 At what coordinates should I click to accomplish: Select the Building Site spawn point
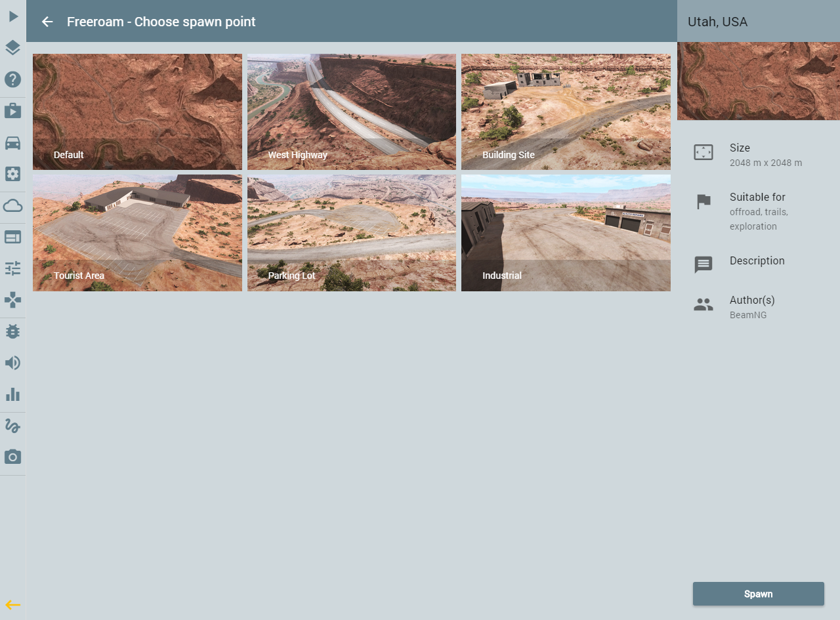(x=566, y=112)
